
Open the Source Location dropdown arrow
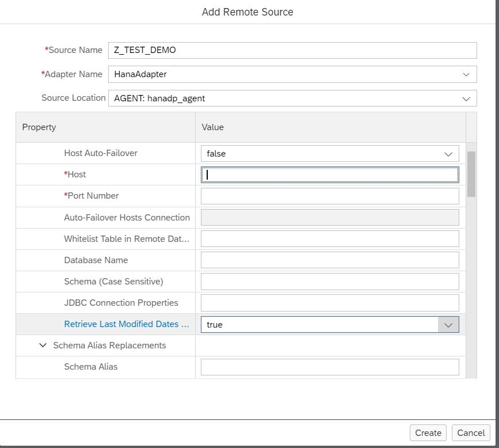[466, 98]
